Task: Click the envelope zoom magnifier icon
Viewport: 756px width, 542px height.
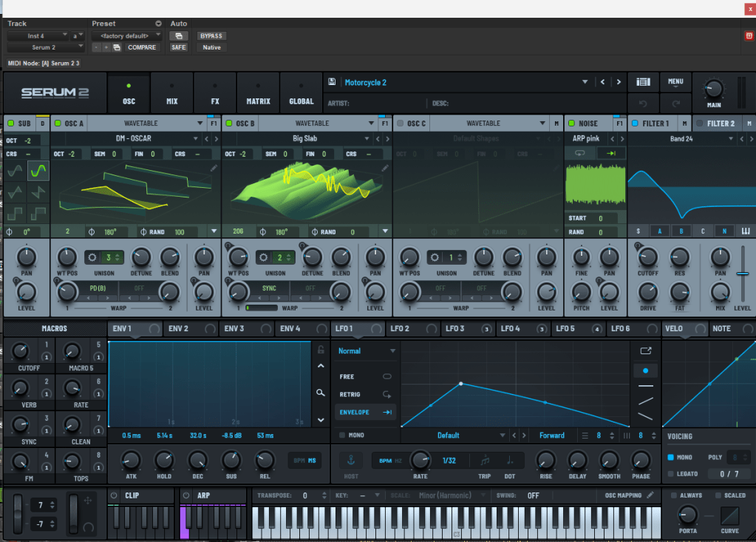Action: pyautogui.click(x=320, y=393)
